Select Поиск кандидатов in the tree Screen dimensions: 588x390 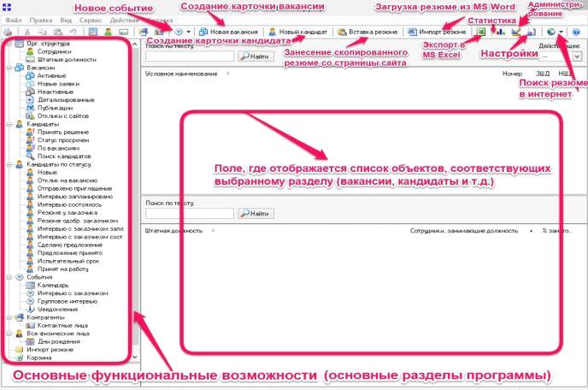coord(64,157)
